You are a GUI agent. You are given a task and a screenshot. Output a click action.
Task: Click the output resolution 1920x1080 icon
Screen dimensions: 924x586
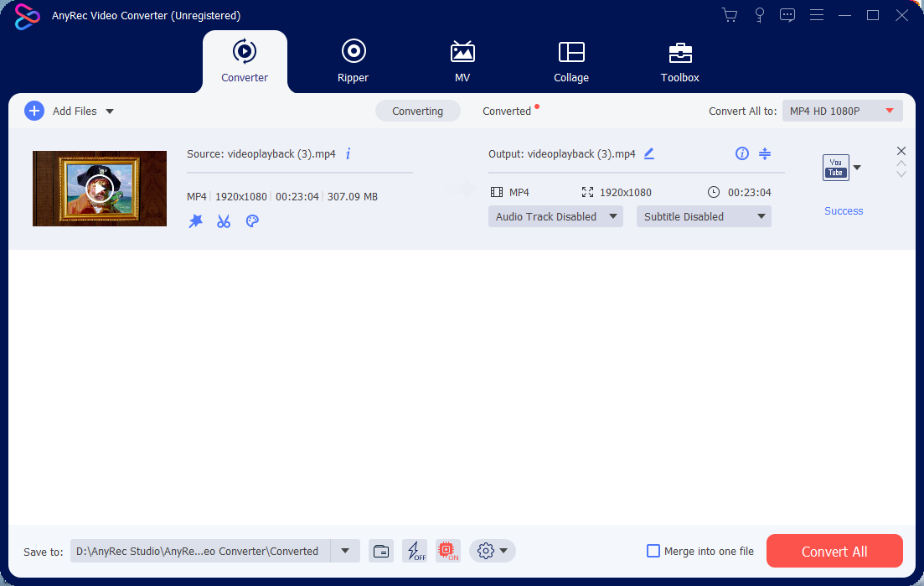pyautogui.click(x=587, y=192)
